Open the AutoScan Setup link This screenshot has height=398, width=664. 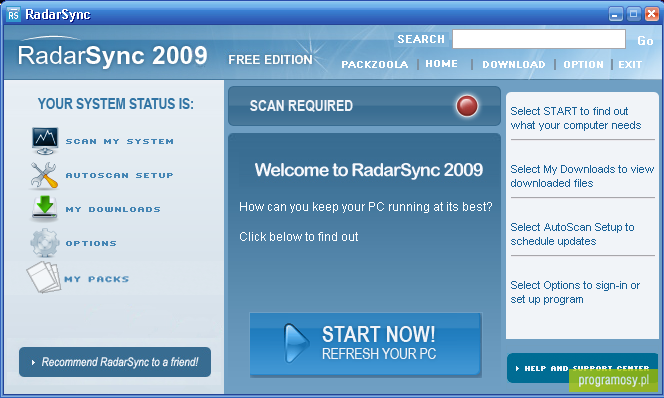(x=119, y=175)
